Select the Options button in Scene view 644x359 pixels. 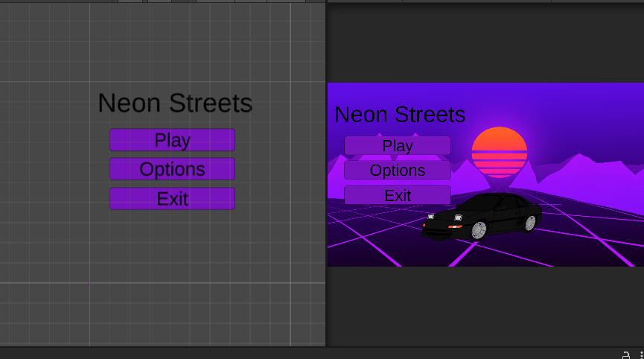click(x=172, y=169)
